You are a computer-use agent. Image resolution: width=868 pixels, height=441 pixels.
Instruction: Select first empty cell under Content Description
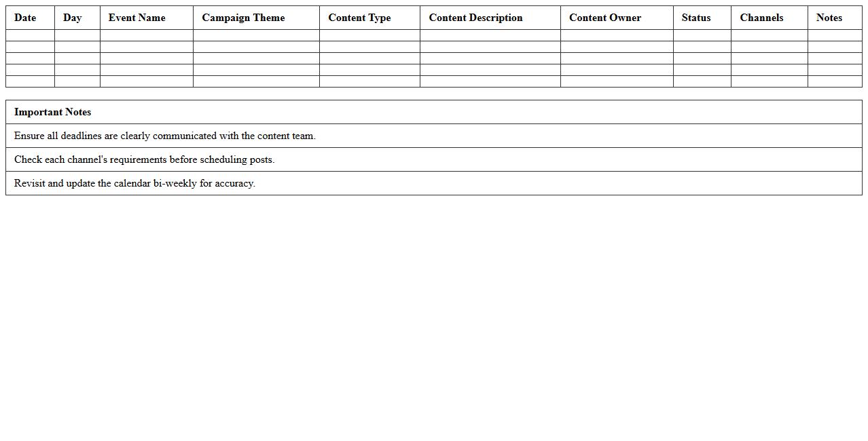pos(490,35)
